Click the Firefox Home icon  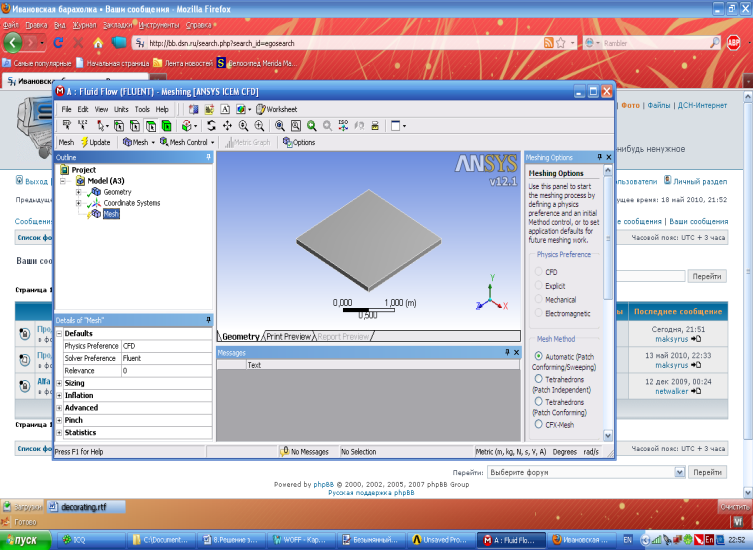[x=98, y=43]
